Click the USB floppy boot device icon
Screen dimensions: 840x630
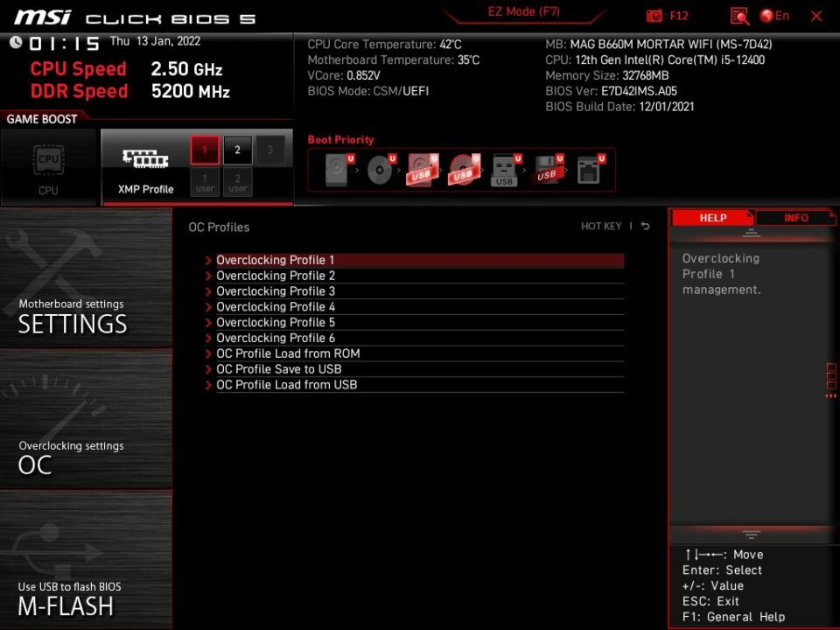pyautogui.click(x=547, y=169)
